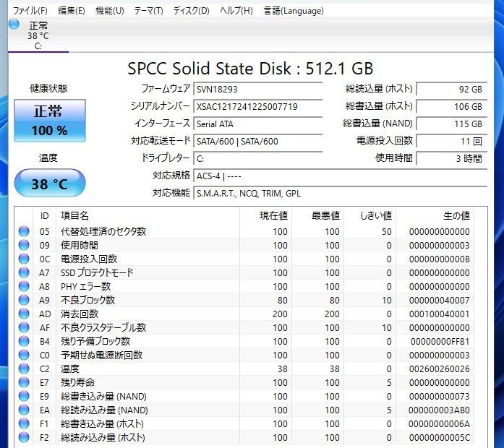Select raw value 00000000006A
Image resolution: width=504 pixels, height=448 pixels.
(439, 423)
